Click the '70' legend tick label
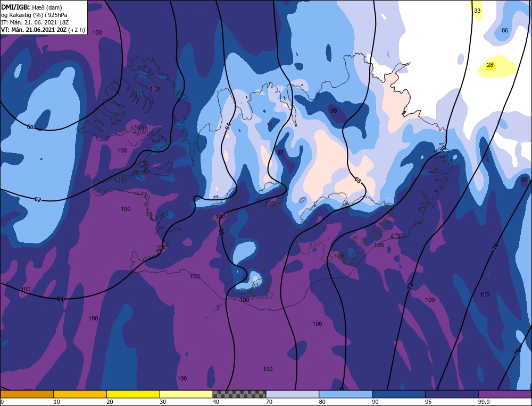532x406 pixels. click(x=269, y=402)
